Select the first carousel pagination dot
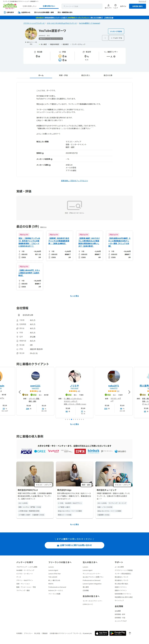 [65, 419]
